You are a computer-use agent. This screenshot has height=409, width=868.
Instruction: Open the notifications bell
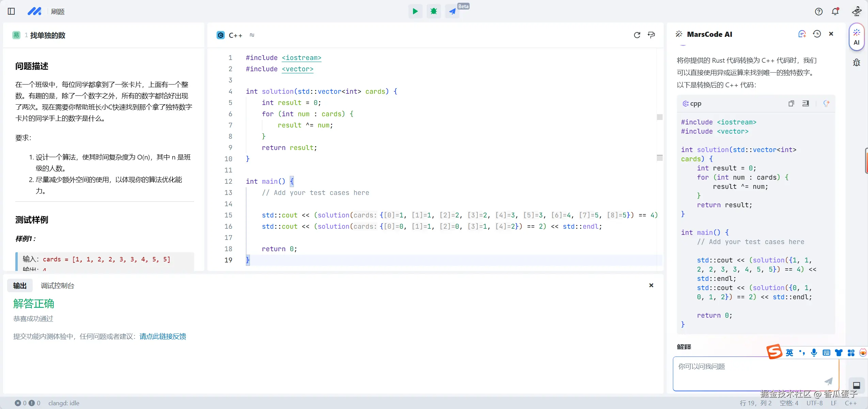tap(835, 11)
